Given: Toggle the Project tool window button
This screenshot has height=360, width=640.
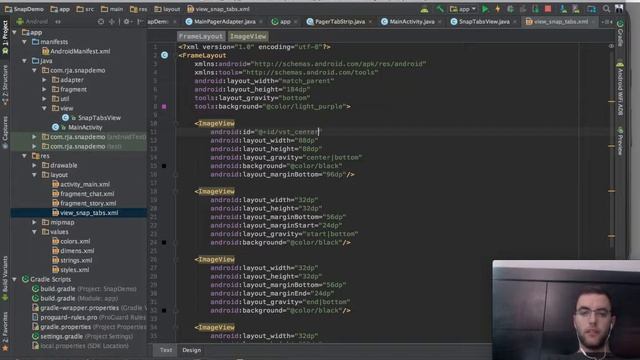Looking at the screenshot, I should pyautogui.click(x=5, y=37).
